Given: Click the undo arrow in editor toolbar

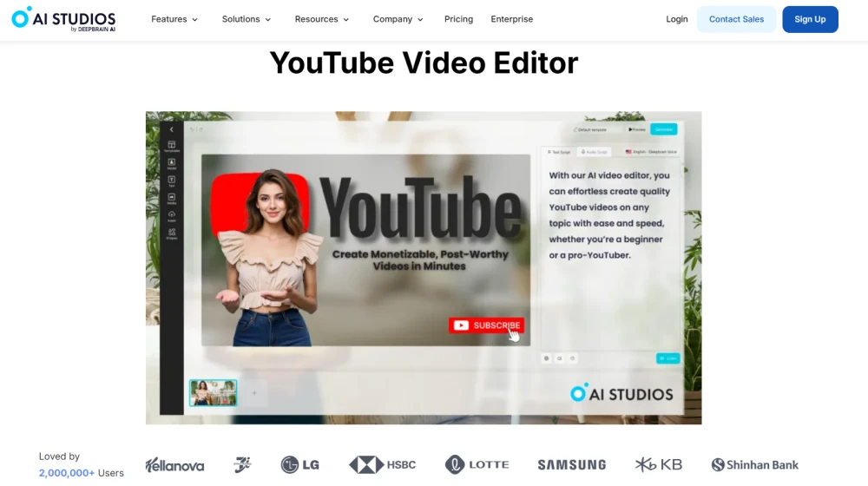Looking at the screenshot, I should click(x=192, y=129).
